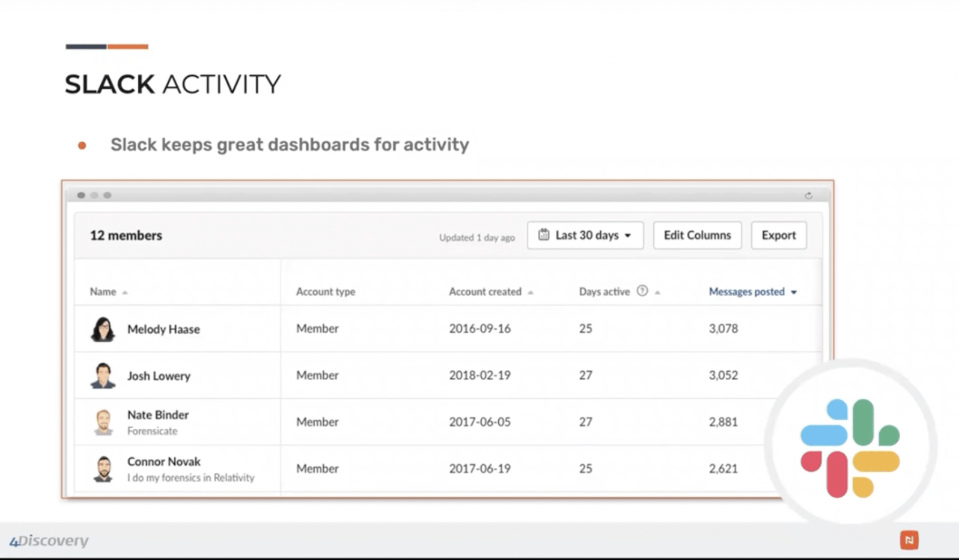Click the orange logo in the bottom-right corner
The image size is (959, 560).
[x=910, y=541]
